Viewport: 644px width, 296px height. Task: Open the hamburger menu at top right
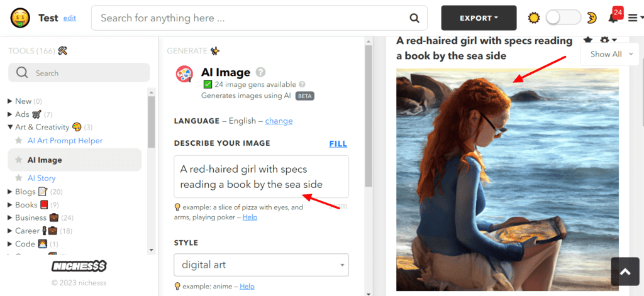point(634,18)
